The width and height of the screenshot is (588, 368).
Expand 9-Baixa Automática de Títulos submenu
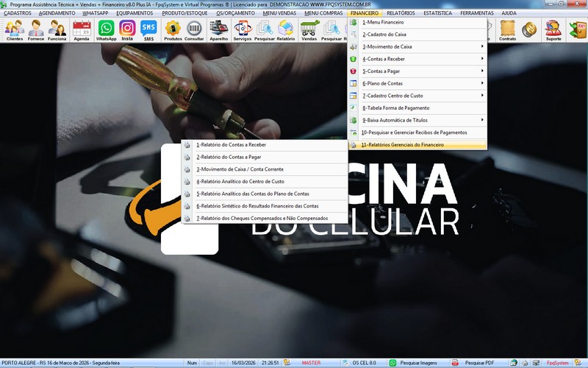tap(417, 120)
